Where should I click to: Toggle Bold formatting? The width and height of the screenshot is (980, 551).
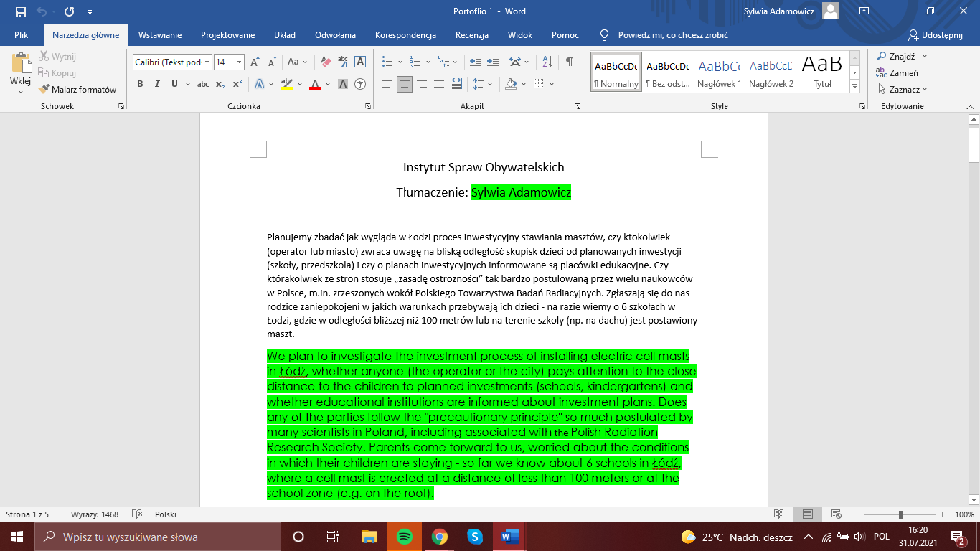[x=140, y=84]
